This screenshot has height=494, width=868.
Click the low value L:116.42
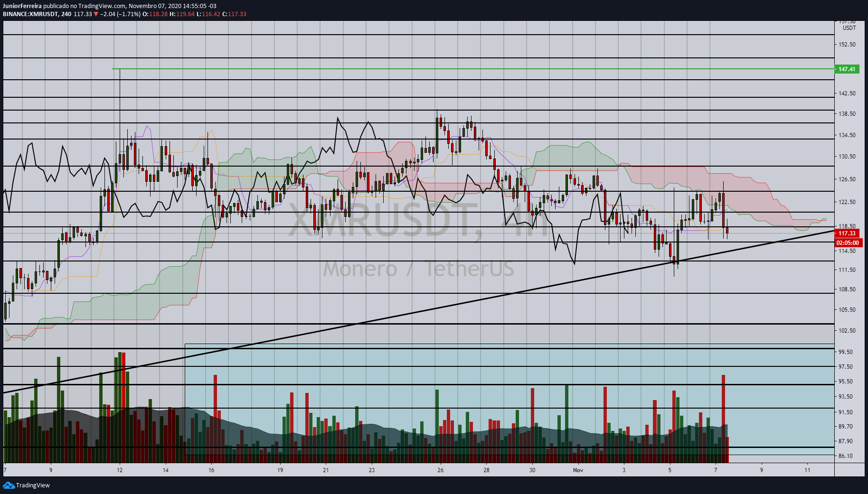coord(208,14)
